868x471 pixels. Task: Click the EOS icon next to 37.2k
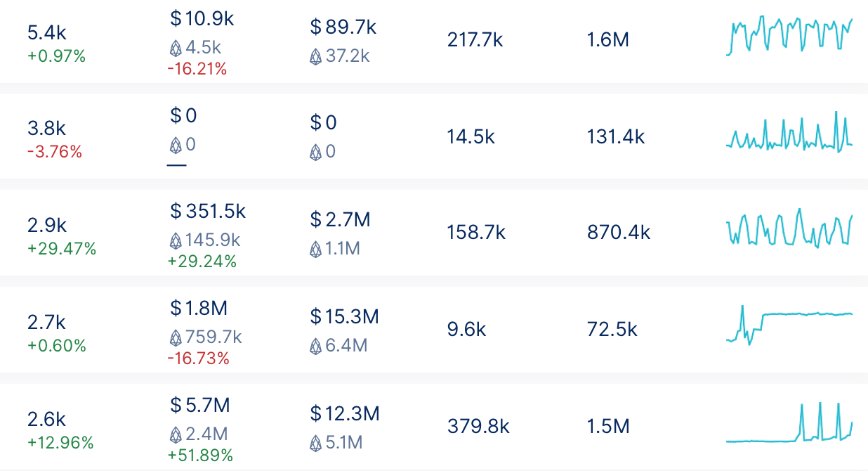pos(316,56)
